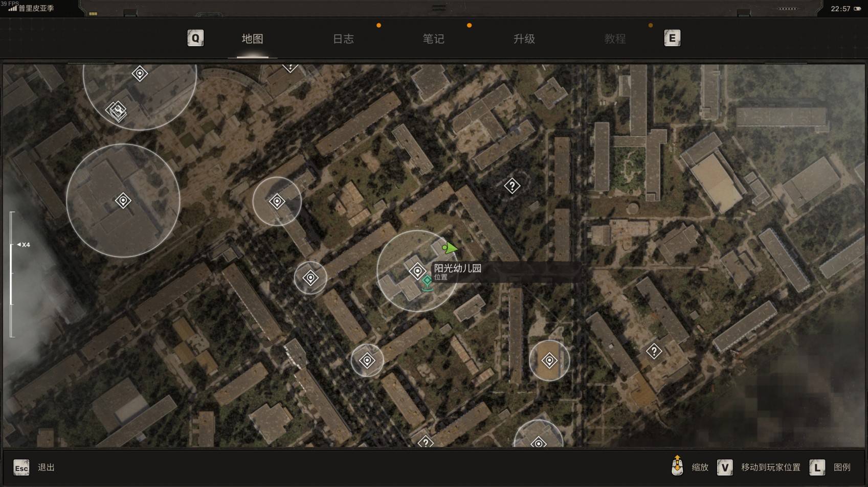Select the stacked marker icon at top left
The height and width of the screenshot is (487, 868).
[x=117, y=110]
